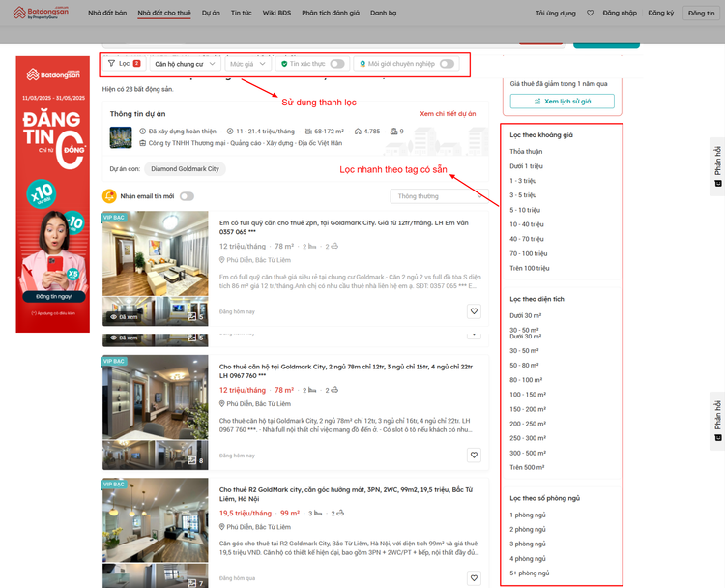Turn on Nhận email tin mới toggle

pyautogui.click(x=186, y=196)
